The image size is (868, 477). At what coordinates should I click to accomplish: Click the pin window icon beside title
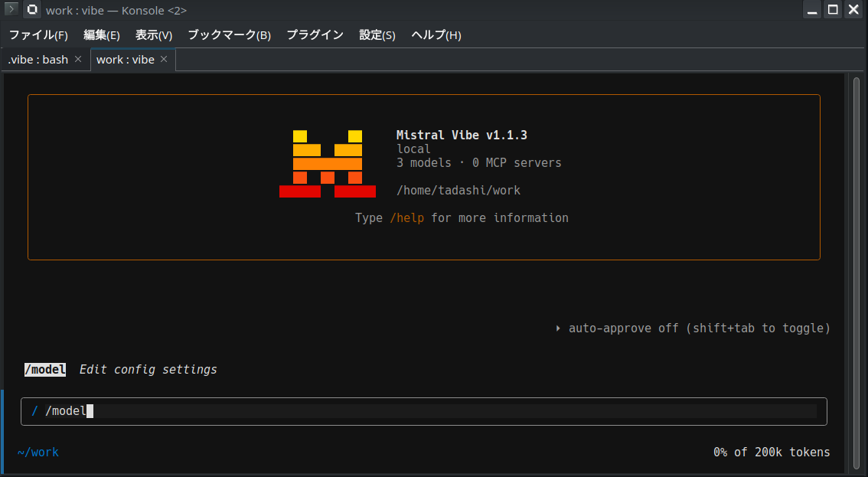click(x=32, y=9)
